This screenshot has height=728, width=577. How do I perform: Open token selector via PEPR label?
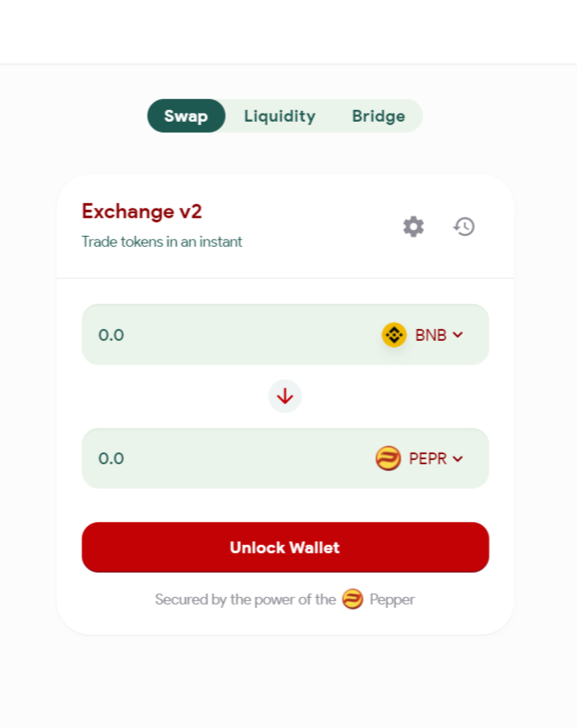[x=428, y=458]
